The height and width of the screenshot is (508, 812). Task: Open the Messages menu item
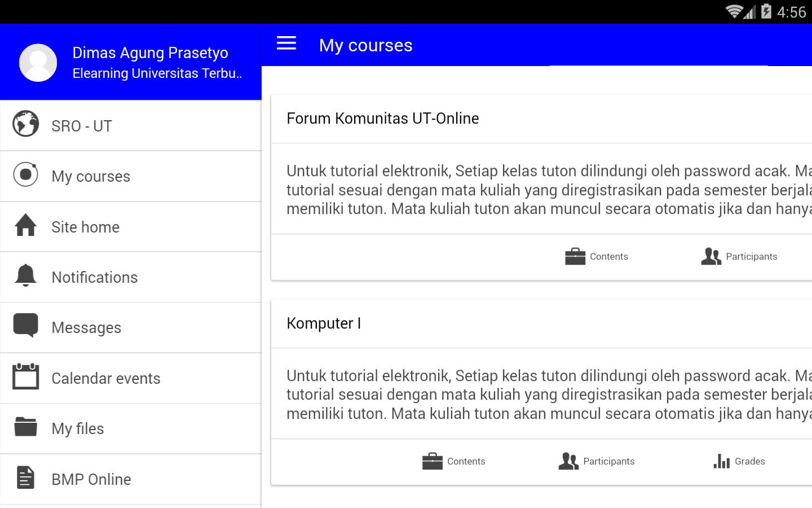[x=86, y=327]
